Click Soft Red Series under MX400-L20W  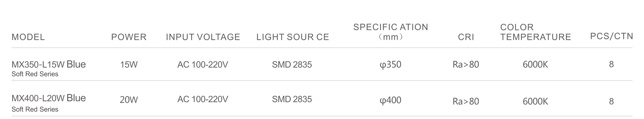(35, 109)
